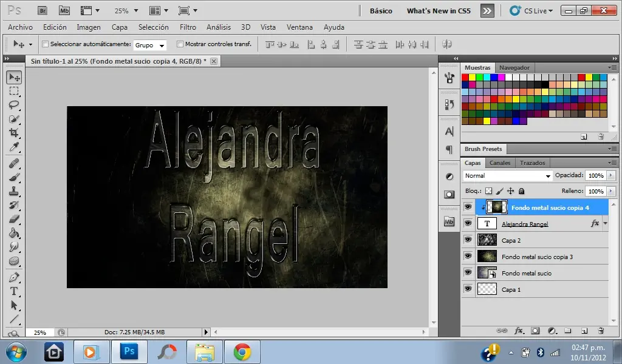This screenshot has height=364, width=622.
Task: Click the CS Live button
Action: [531, 10]
